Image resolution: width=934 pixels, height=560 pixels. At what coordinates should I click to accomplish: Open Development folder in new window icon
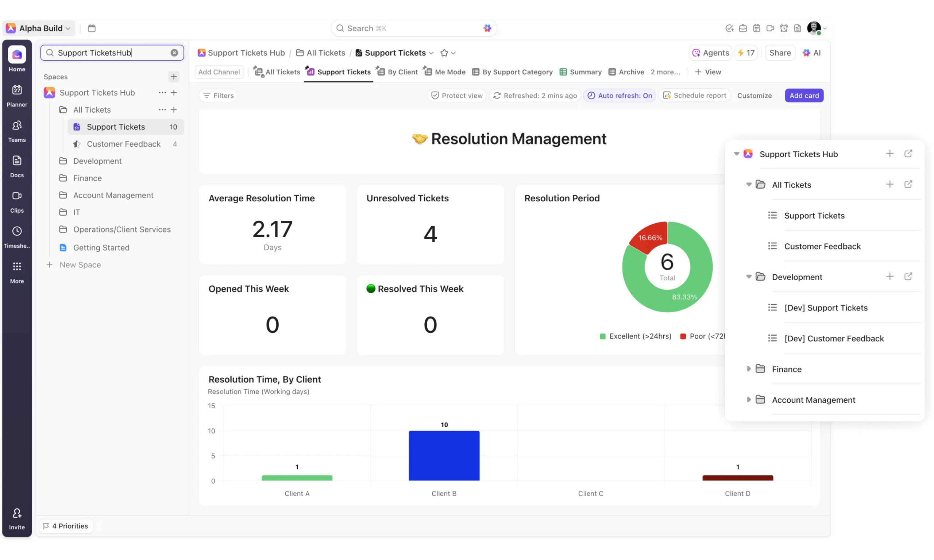[908, 277]
